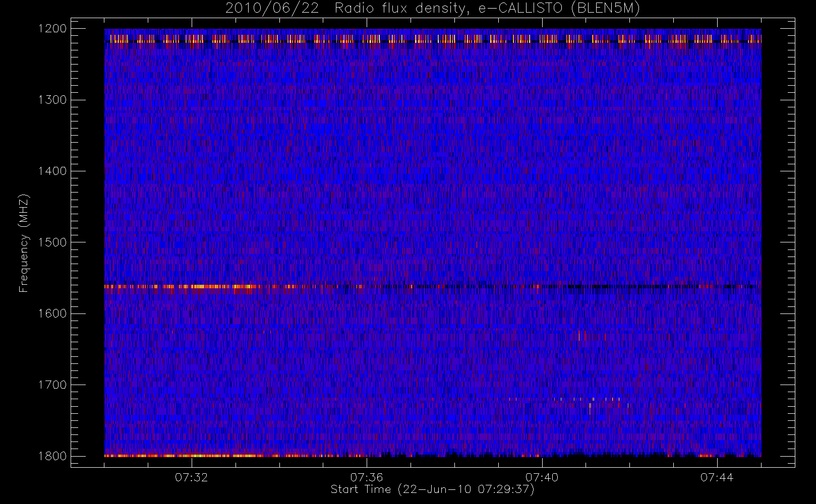Screen dimensions: 816x504
Task: Select the 1600 frequency axis label
Action: pos(52,313)
